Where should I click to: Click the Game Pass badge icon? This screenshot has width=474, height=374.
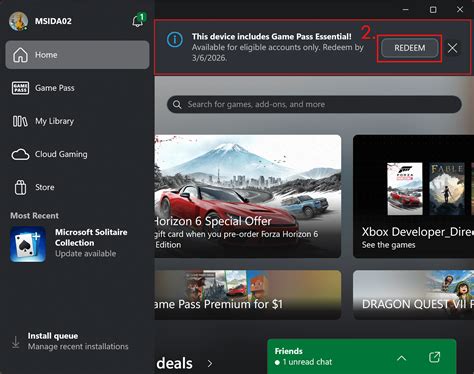pos(20,88)
